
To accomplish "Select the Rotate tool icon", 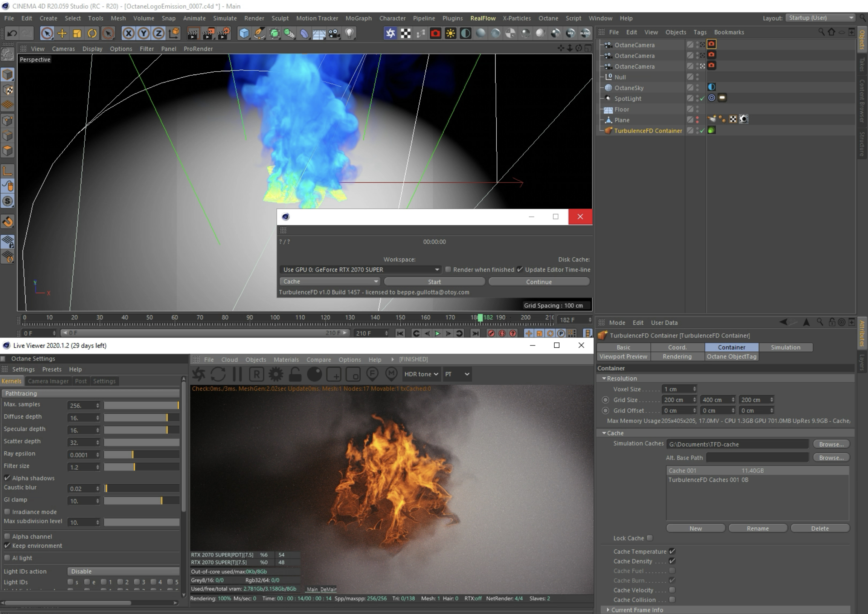I will coord(92,33).
